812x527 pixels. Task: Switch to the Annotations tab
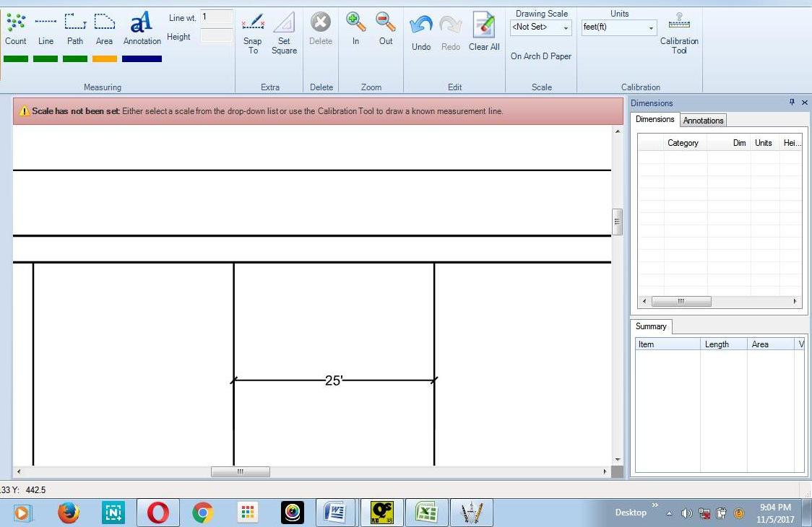click(x=702, y=120)
